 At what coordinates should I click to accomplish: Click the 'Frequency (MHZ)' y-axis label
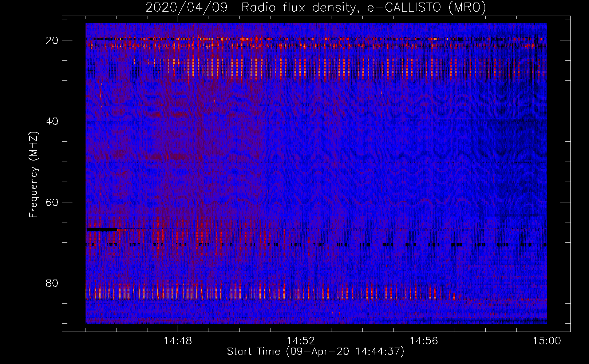click(33, 175)
